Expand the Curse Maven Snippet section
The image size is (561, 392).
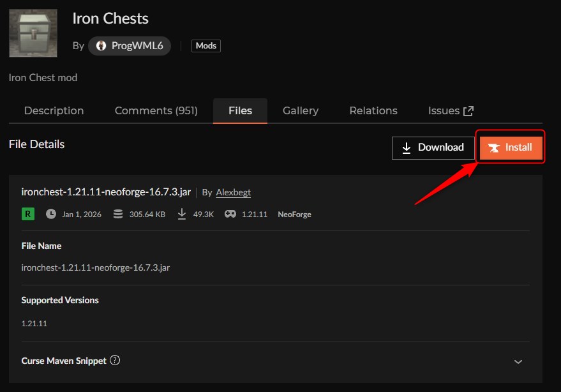click(518, 361)
